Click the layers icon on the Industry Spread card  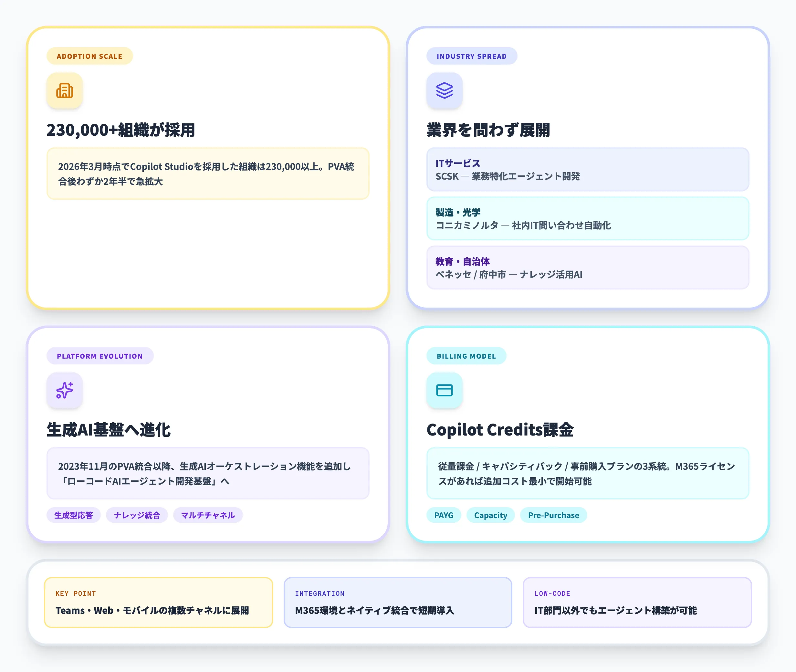[445, 91]
